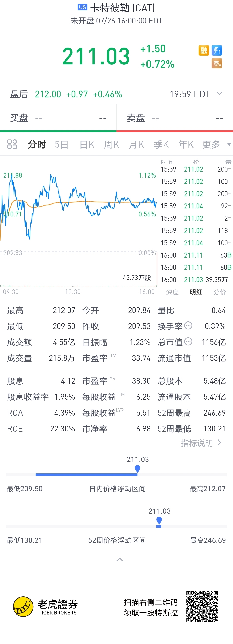Tap the blue lightning quick-trade icon
The width and height of the screenshot is (233, 644).
click(x=217, y=51)
